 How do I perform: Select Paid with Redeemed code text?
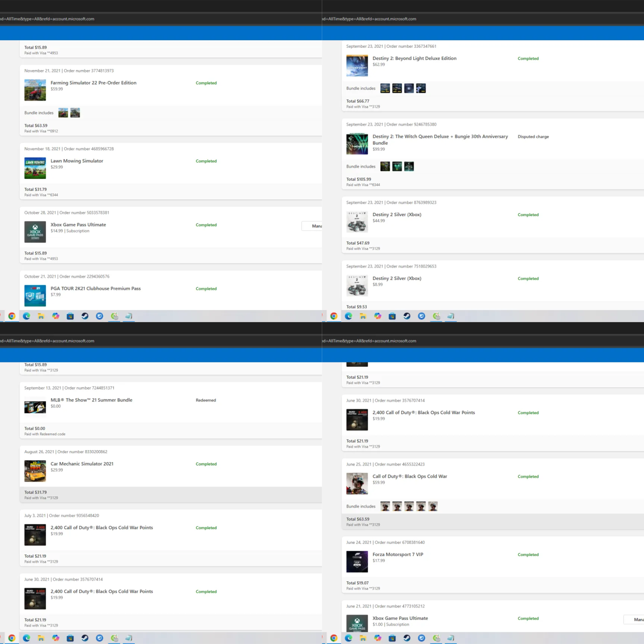tap(45, 434)
